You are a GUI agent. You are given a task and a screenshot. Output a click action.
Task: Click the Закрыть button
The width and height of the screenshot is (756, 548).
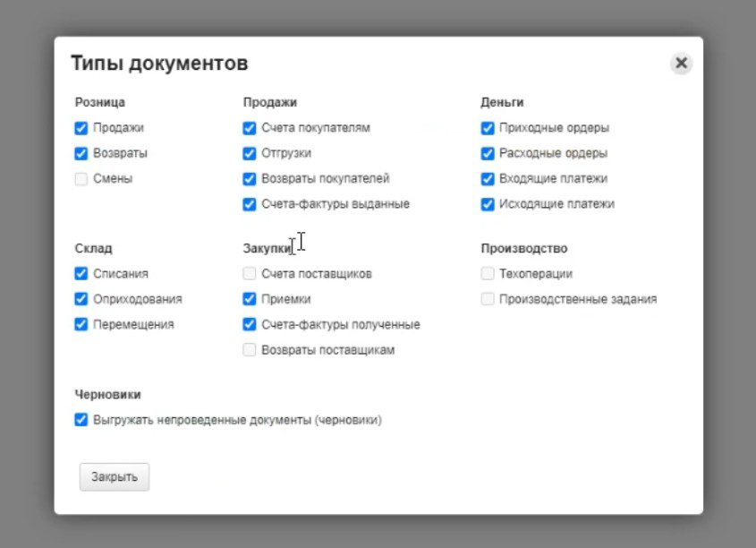[x=115, y=477]
